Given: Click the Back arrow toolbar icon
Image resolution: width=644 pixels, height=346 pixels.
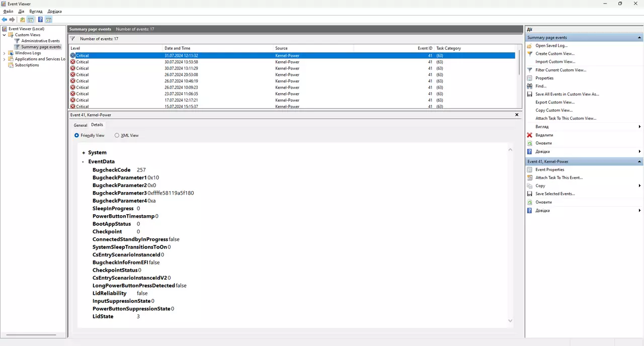Looking at the screenshot, I should tap(5, 20).
